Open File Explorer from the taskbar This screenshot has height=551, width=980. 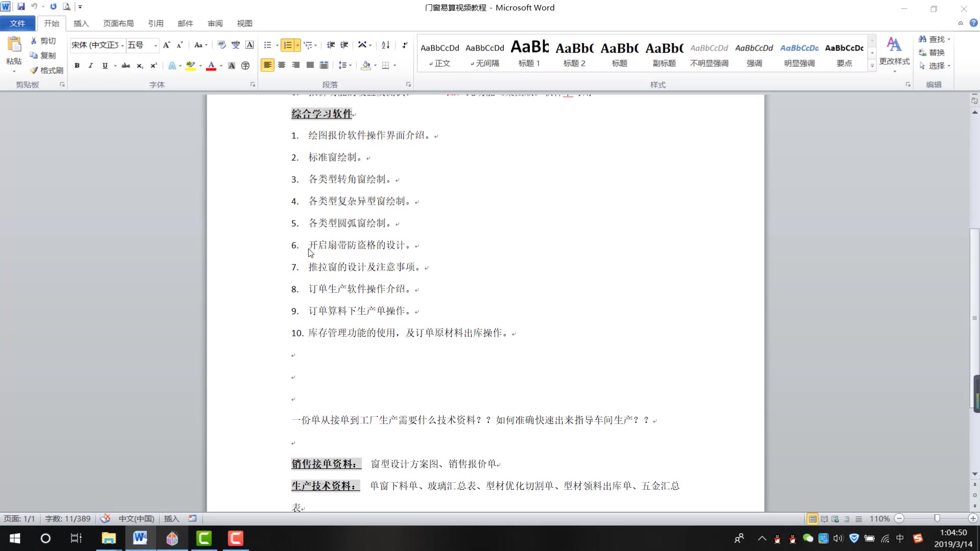(x=109, y=538)
